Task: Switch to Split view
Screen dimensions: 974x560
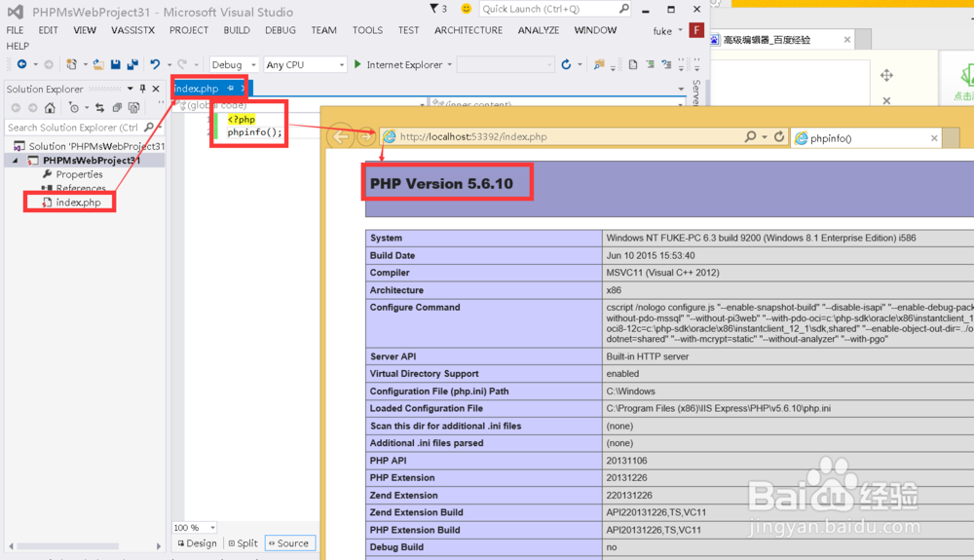Action: click(243, 543)
